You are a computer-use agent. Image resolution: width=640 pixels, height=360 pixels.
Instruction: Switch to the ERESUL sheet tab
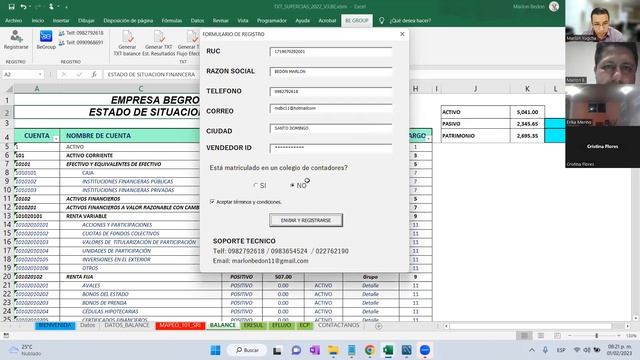click(253, 325)
